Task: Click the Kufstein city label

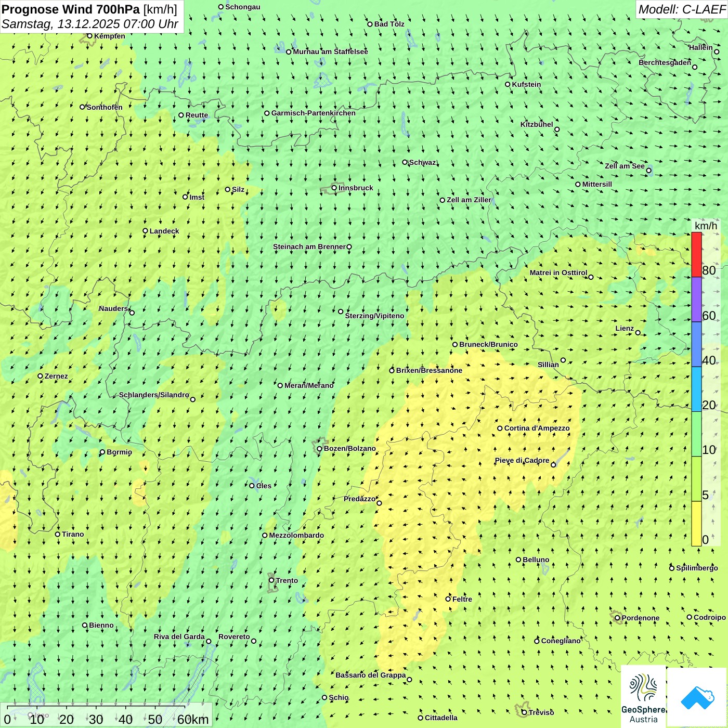Action: point(526,84)
